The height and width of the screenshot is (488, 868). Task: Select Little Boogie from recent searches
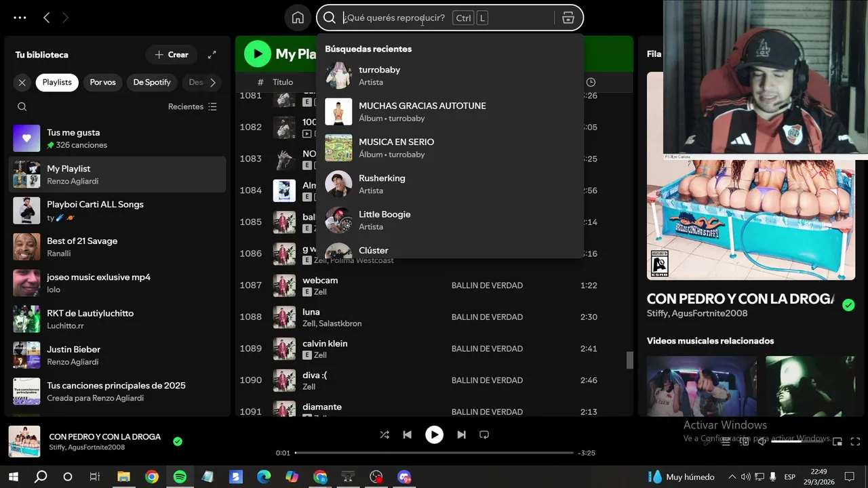[450, 220]
